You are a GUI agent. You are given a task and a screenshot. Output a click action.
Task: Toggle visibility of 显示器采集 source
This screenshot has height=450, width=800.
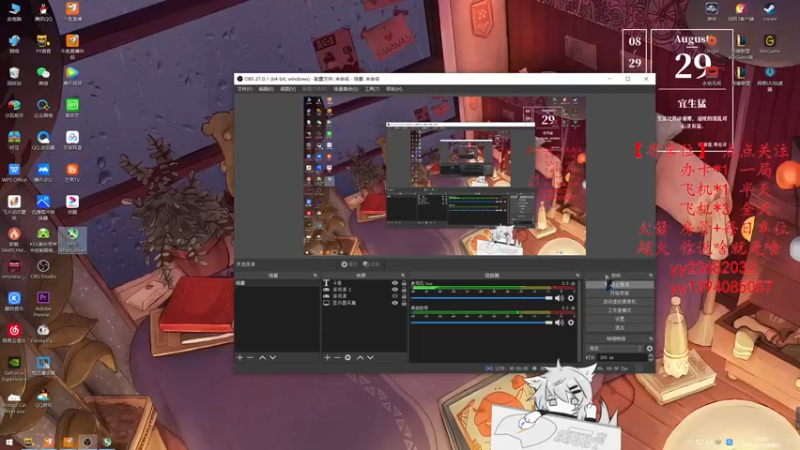point(394,303)
